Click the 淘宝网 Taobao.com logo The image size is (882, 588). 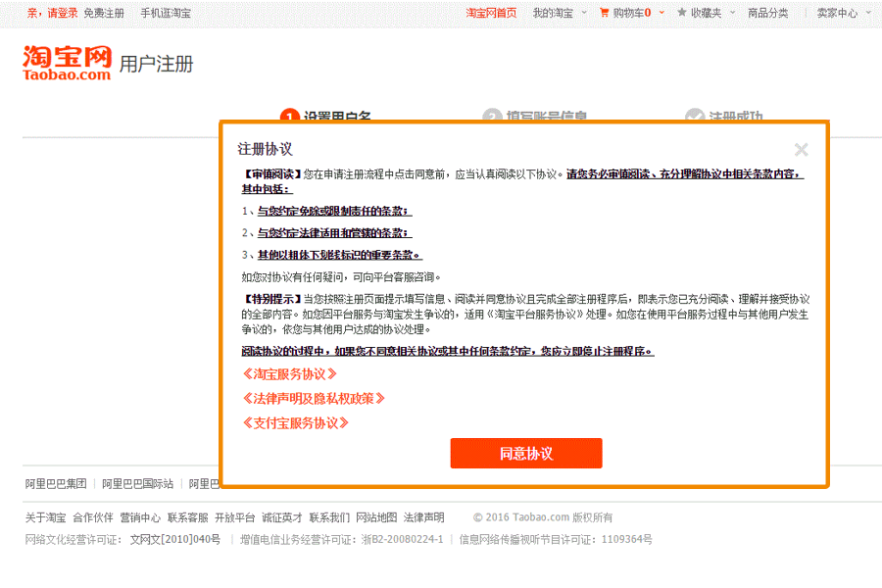pyautogui.click(x=67, y=63)
